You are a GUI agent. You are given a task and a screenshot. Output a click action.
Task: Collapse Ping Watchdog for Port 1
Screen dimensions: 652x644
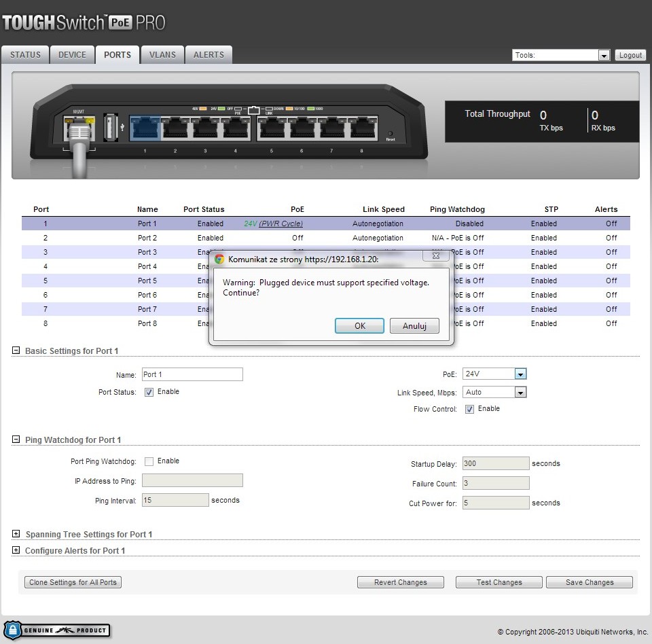[x=16, y=440]
